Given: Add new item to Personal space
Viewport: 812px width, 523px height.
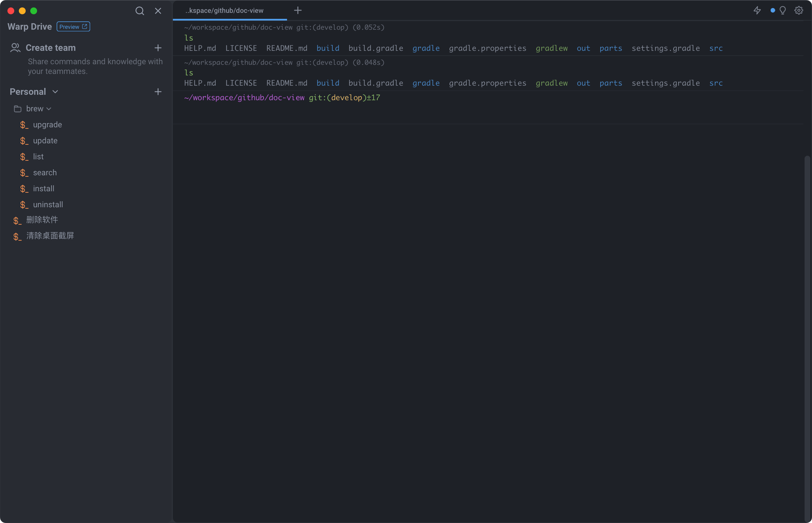Looking at the screenshot, I should (x=158, y=92).
